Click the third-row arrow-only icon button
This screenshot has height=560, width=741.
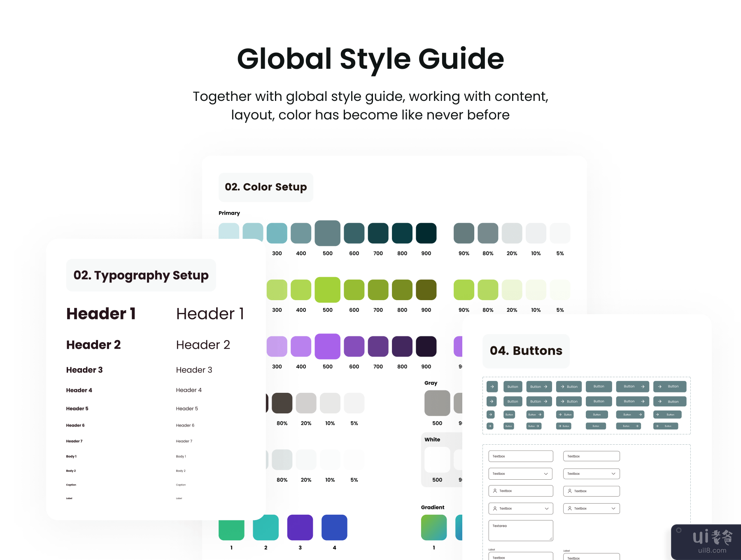[490, 415]
